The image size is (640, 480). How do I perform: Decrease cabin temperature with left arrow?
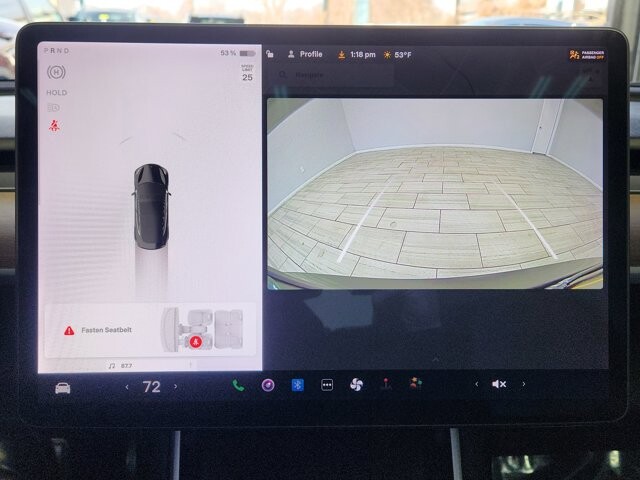click(127, 387)
